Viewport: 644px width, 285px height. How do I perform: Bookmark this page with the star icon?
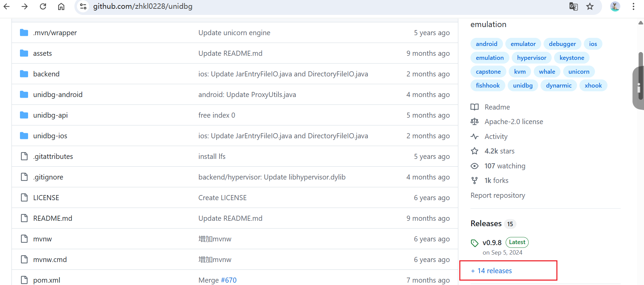click(x=590, y=6)
